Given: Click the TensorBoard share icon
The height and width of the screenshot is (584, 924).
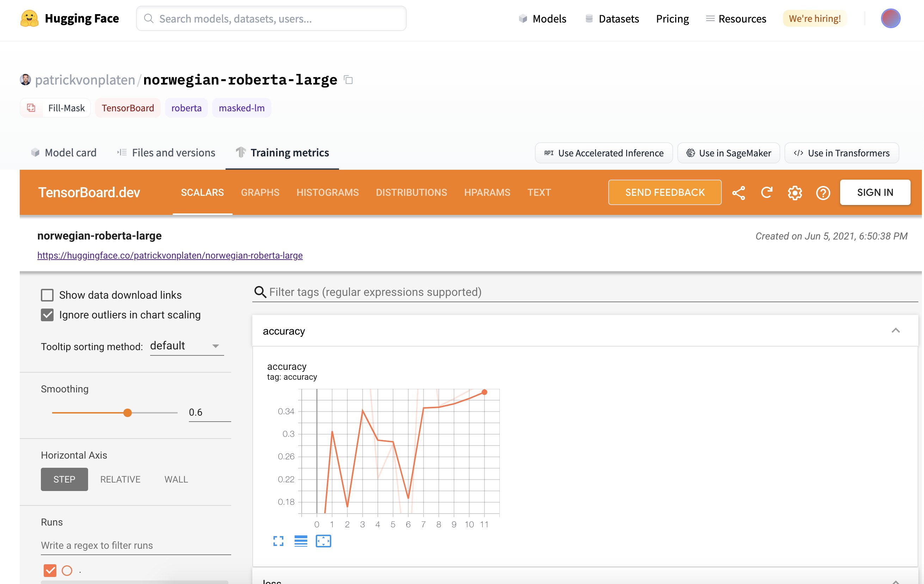Looking at the screenshot, I should 738,192.
